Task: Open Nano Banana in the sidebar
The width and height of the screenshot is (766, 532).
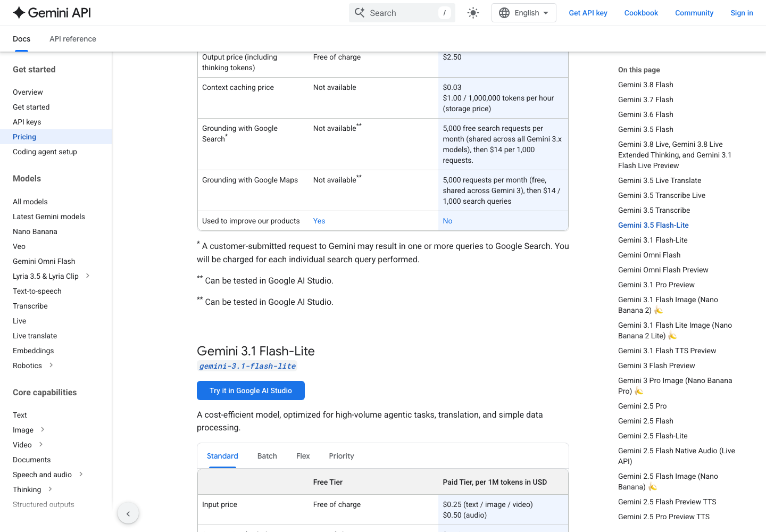Action: [35, 231]
